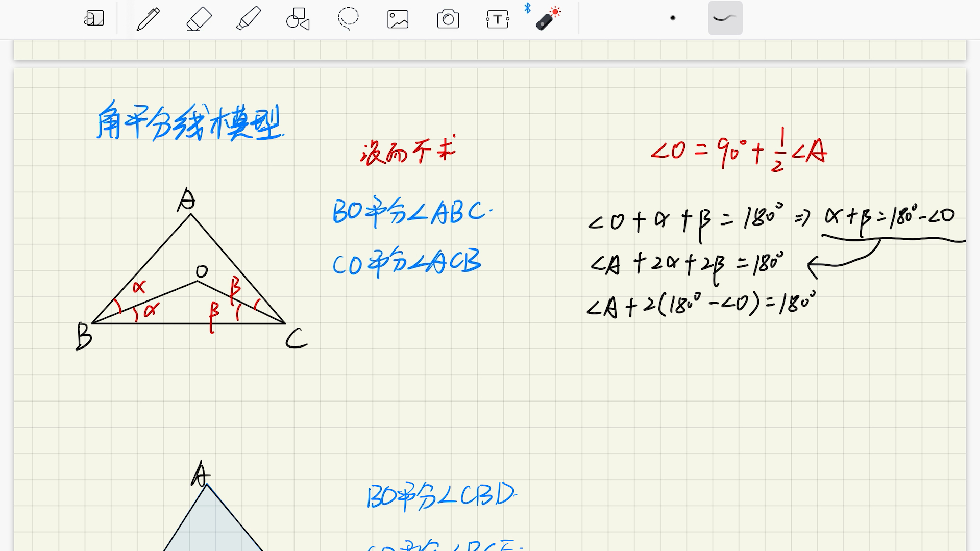
Task: Click the red formula ∠O = 90° + ½∠A
Action: point(739,150)
